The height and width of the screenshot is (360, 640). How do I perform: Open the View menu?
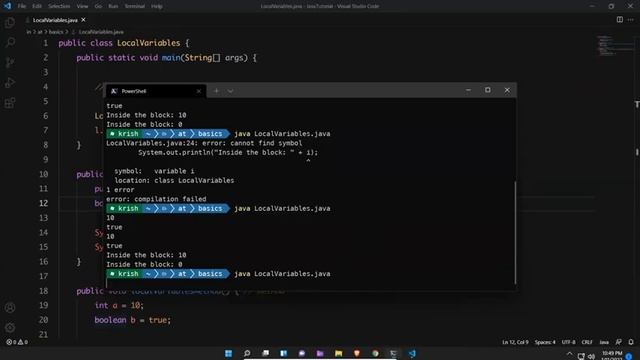[82, 6]
